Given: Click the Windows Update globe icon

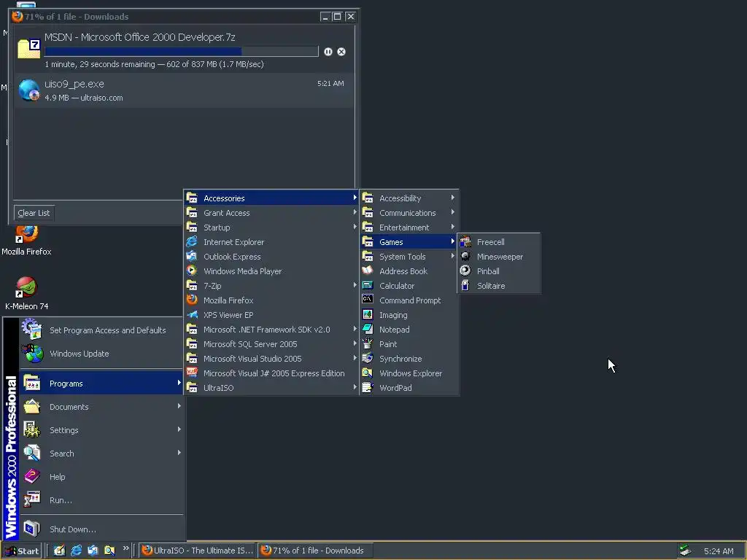Looking at the screenshot, I should pos(32,354).
